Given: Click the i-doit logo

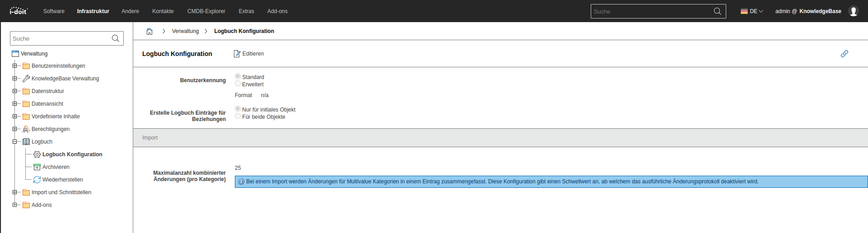Looking at the screenshot, I should [x=18, y=11].
